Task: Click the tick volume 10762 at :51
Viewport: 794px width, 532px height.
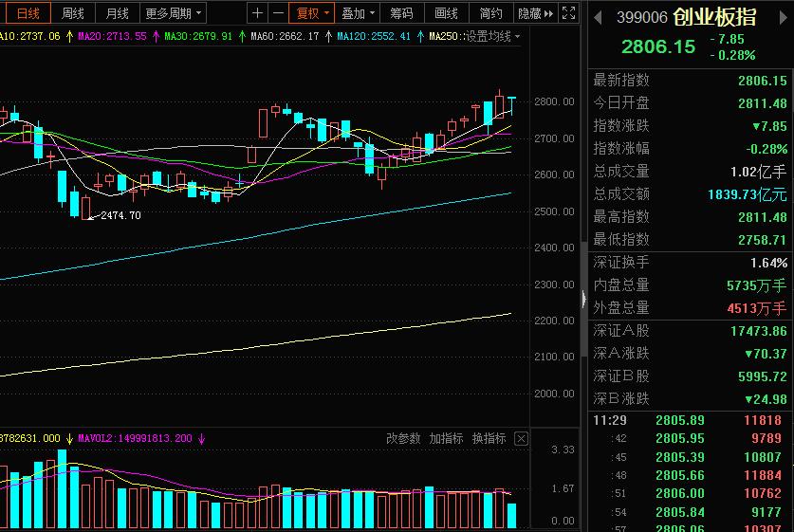Action: click(x=762, y=493)
